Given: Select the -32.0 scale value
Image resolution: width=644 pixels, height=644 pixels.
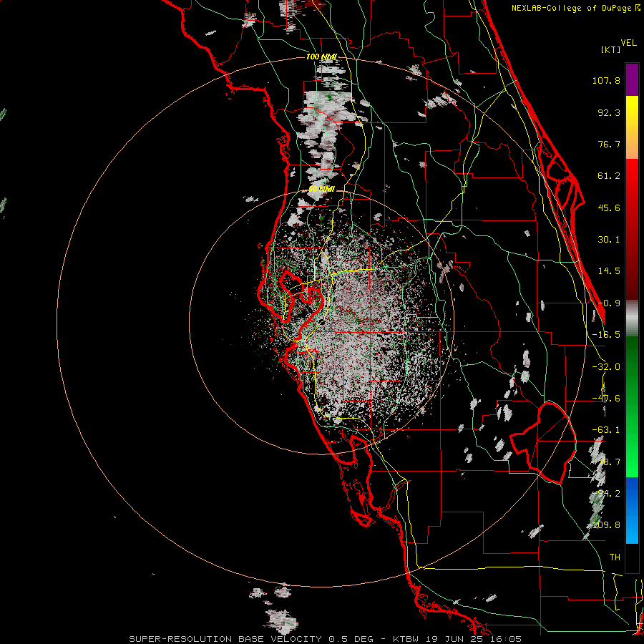Looking at the screenshot, I should pos(606,367).
